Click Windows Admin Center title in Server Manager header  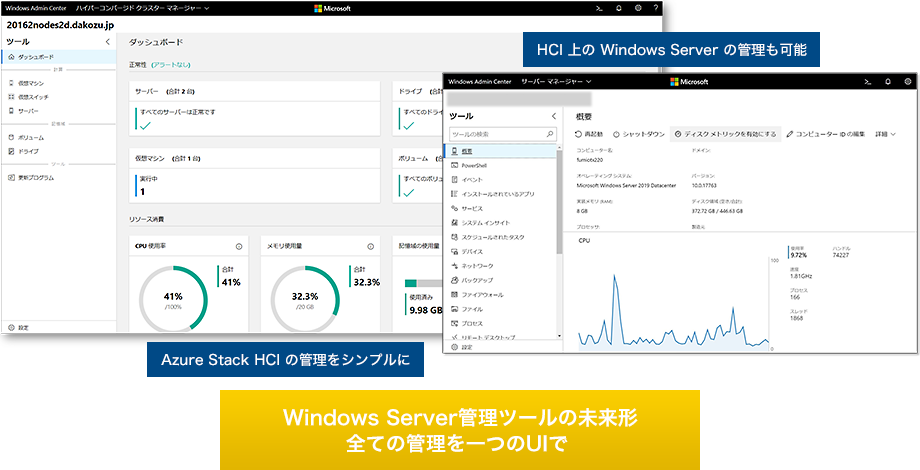(480, 82)
